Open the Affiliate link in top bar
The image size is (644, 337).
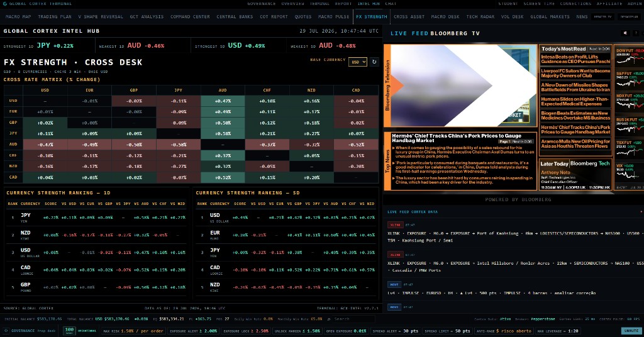point(609,4)
